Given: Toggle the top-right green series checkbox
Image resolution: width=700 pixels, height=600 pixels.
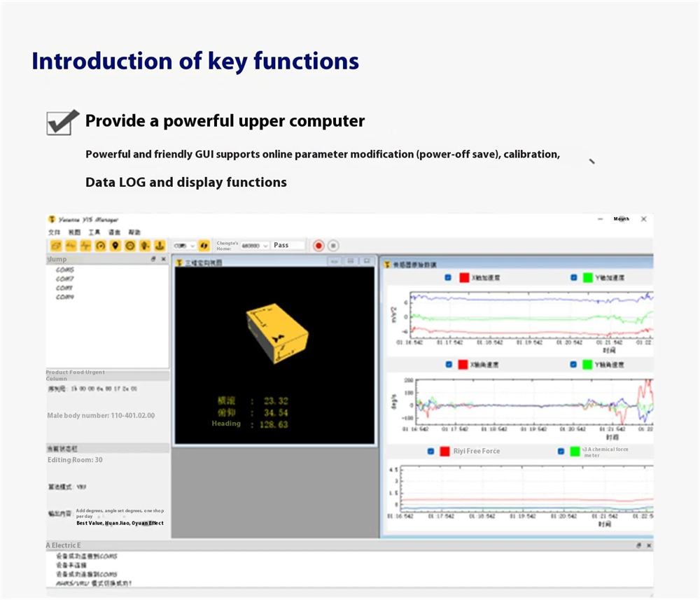Looking at the screenshot, I should pos(573,278).
